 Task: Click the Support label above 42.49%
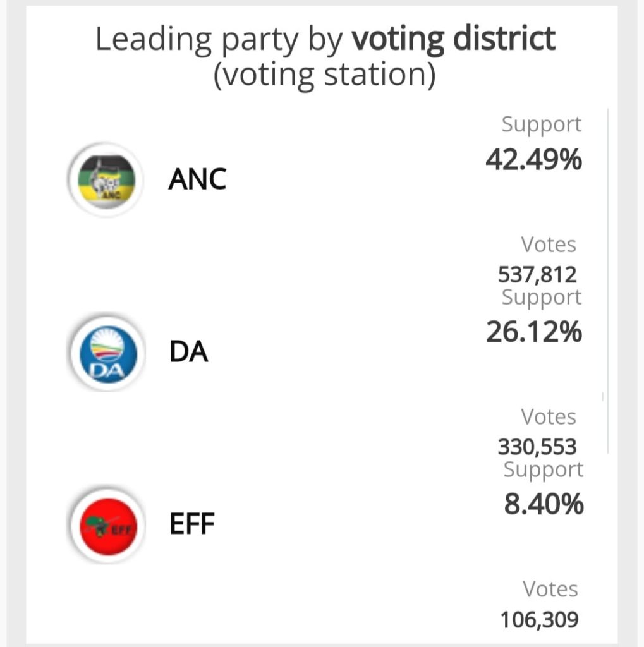541,124
